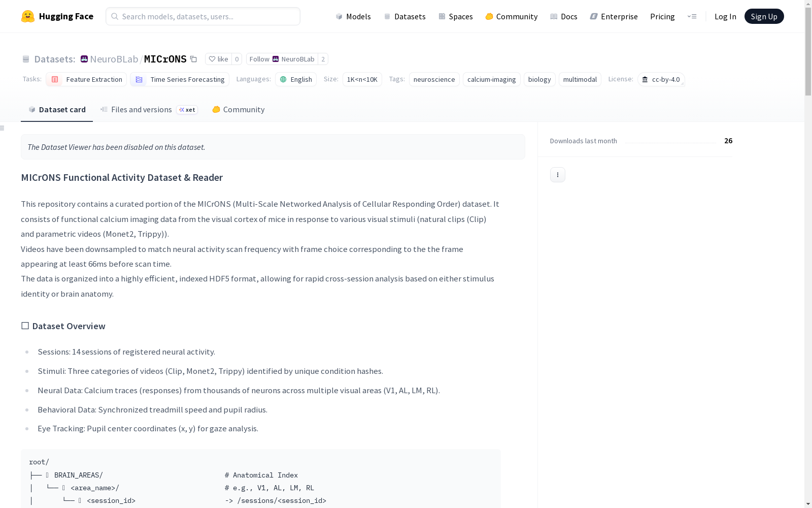
Task: Select the English language tag
Action: [x=296, y=79]
